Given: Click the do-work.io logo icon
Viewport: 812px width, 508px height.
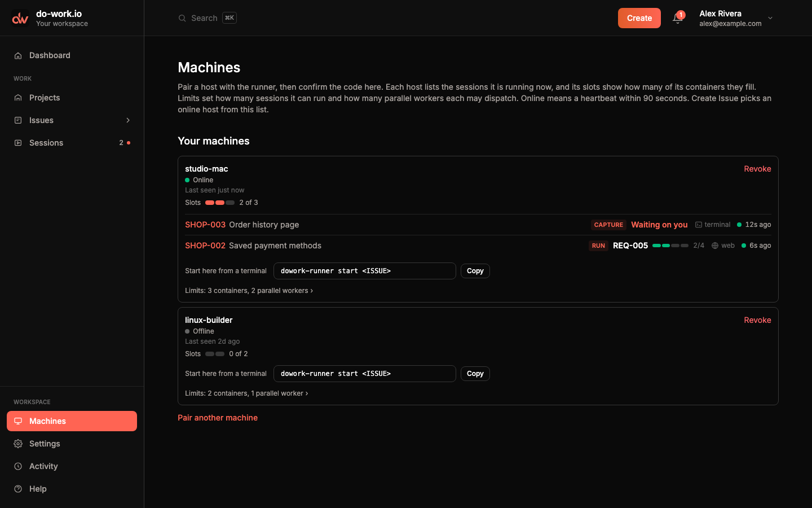Looking at the screenshot, I should [20, 18].
